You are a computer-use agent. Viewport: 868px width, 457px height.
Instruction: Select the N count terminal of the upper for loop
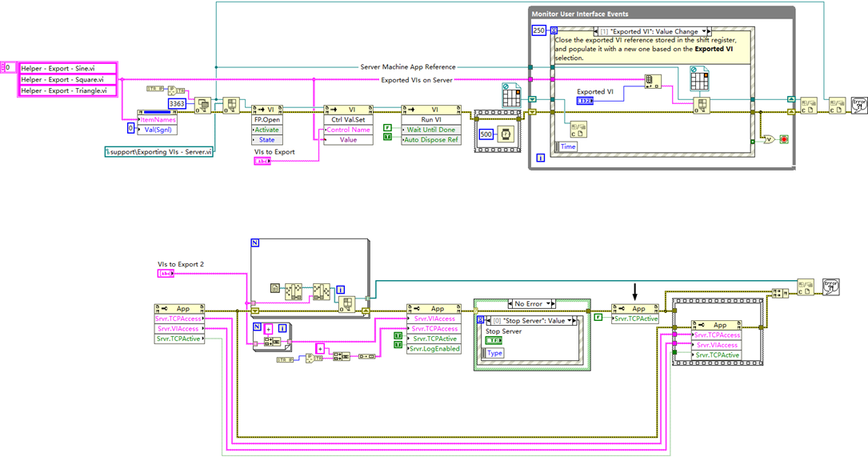[x=255, y=243]
